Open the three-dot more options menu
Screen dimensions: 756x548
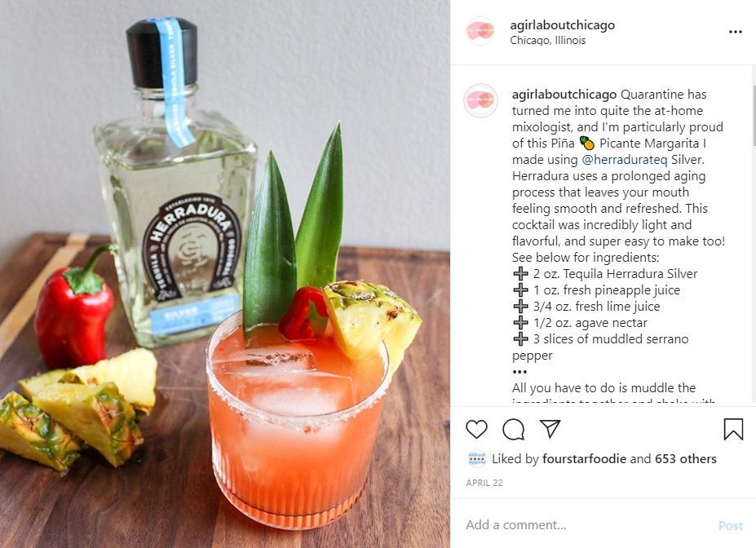736,32
